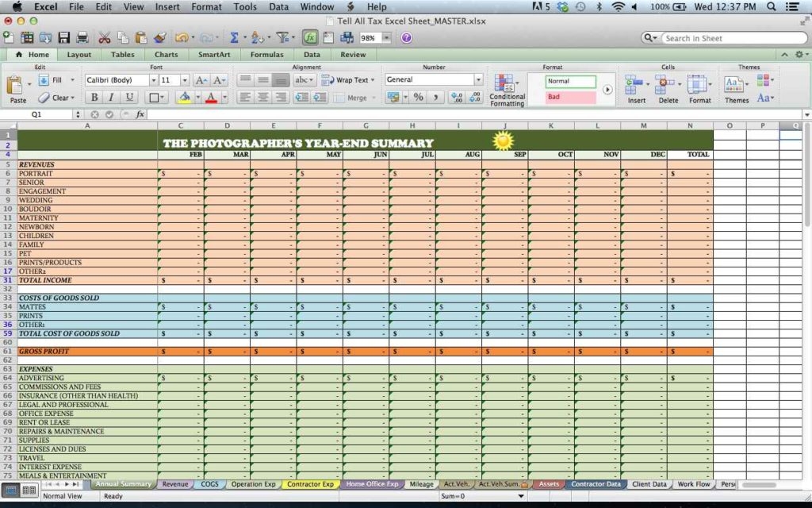Screen dimensions: 812x508
Task: Open the font color swatch
Action: [x=213, y=97]
